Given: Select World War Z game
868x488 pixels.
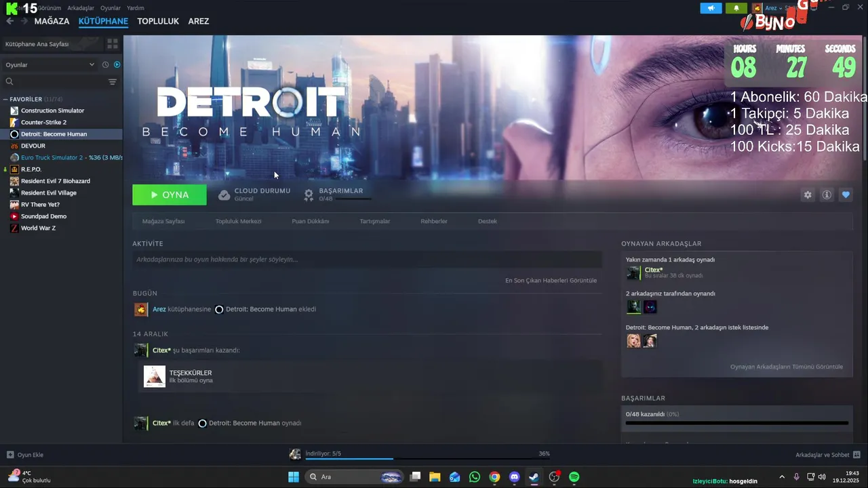Looking at the screenshot, I should click(38, 228).
